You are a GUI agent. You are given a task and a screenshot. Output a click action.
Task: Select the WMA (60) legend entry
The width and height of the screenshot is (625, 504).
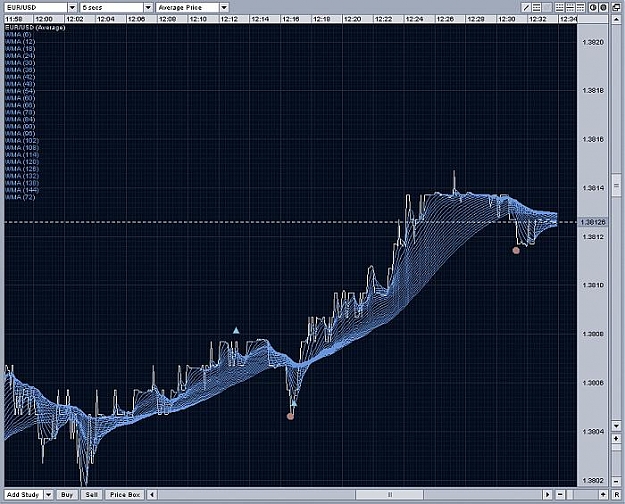click(20, 98)
